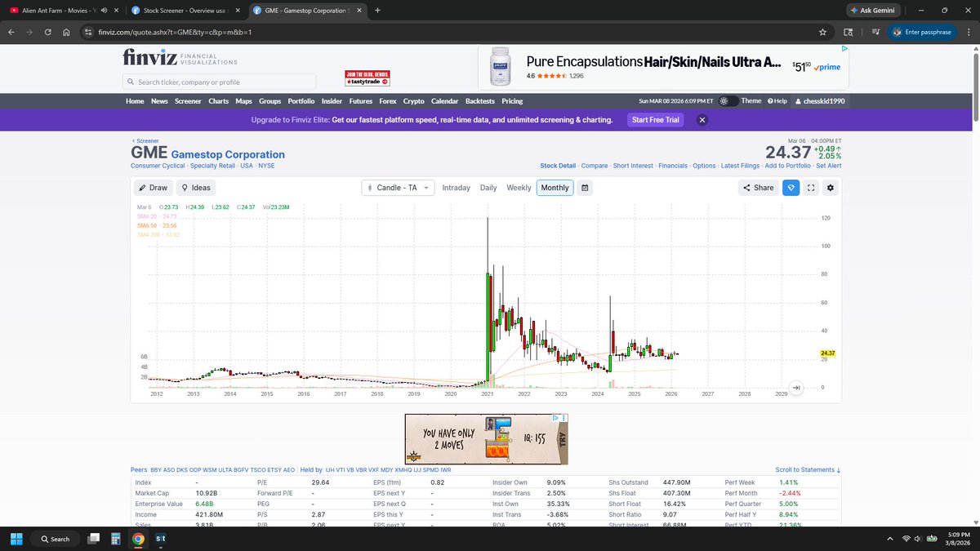Jump chart to latest with arrow icon

tap(796, 388)
